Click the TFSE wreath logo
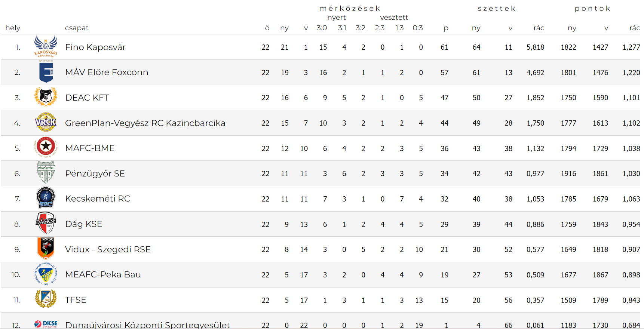Screen dimensions: 644x329 click(x=46, y=299)
